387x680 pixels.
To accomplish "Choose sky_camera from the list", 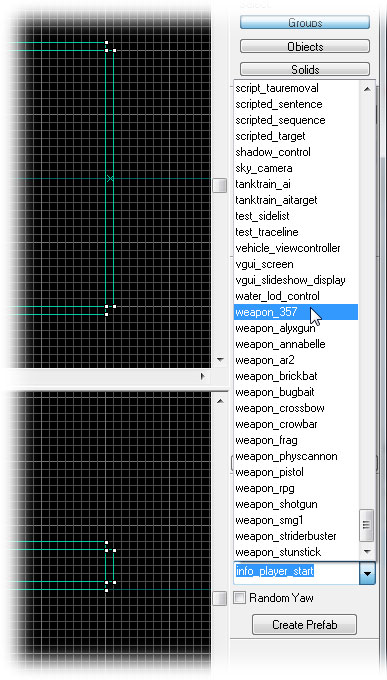I will (296, 168).
